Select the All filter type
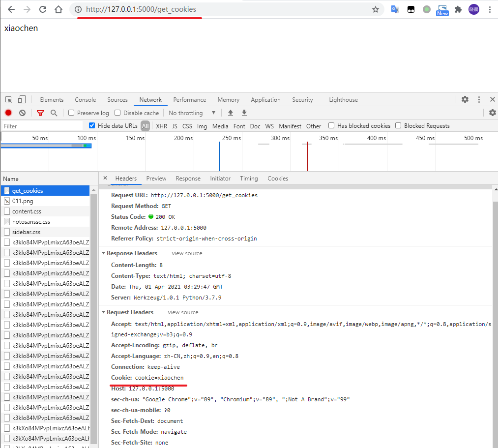The height and width of the screenshot is (448, 498). click(146, 126)
